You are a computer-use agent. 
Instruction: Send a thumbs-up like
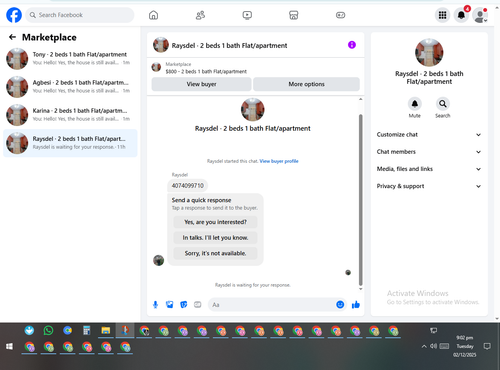[356, 304]
